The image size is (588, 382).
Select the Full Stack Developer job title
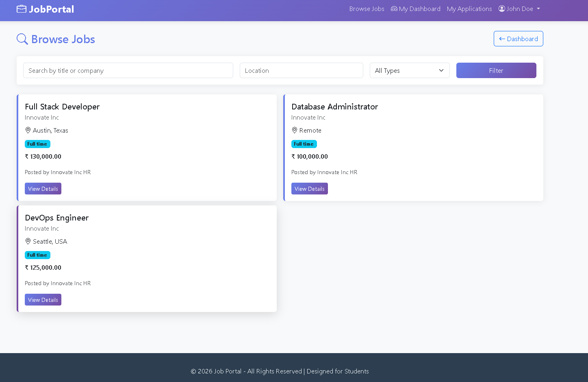pyautogui.click(x=62, y=107)
